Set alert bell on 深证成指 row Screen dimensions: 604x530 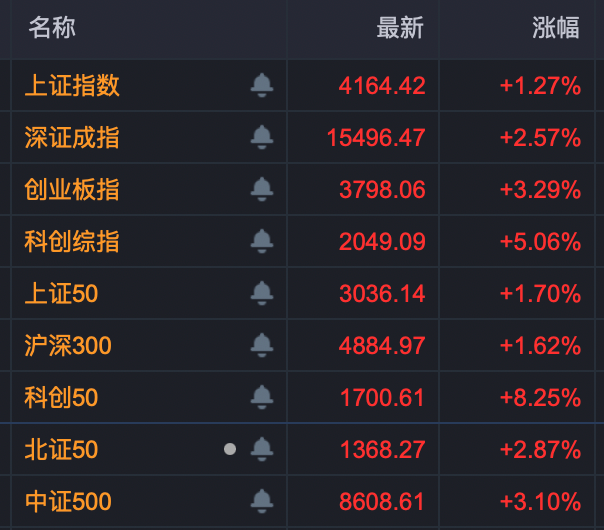262,137
